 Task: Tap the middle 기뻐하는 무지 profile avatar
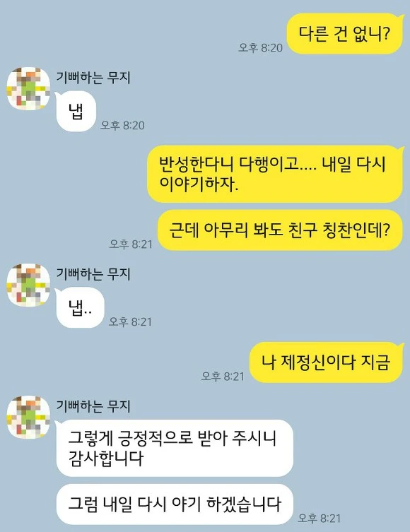(28, 285)
